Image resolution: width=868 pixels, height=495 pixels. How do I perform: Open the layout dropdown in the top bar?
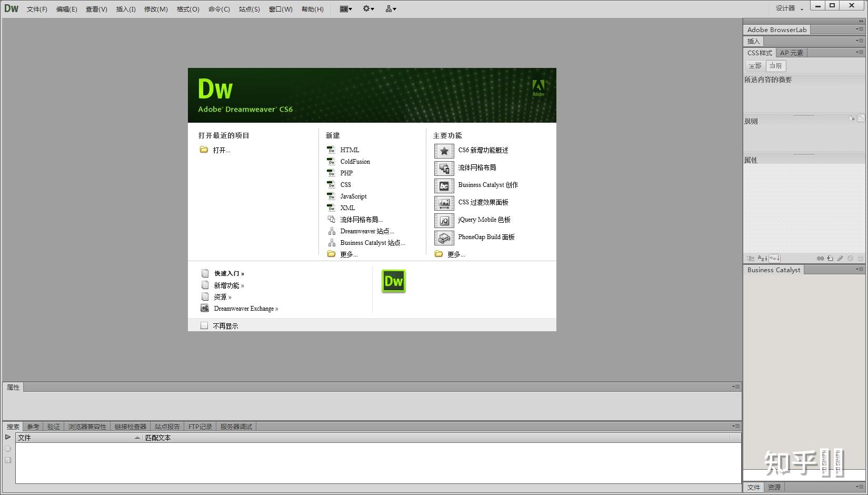[346, 9]
